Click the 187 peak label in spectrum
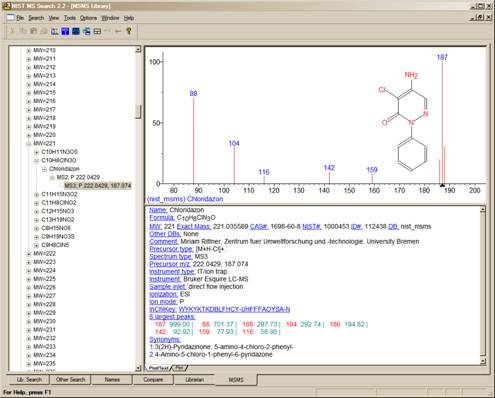The height and width of the screenshot is (398, 495). tap(442, 57)
